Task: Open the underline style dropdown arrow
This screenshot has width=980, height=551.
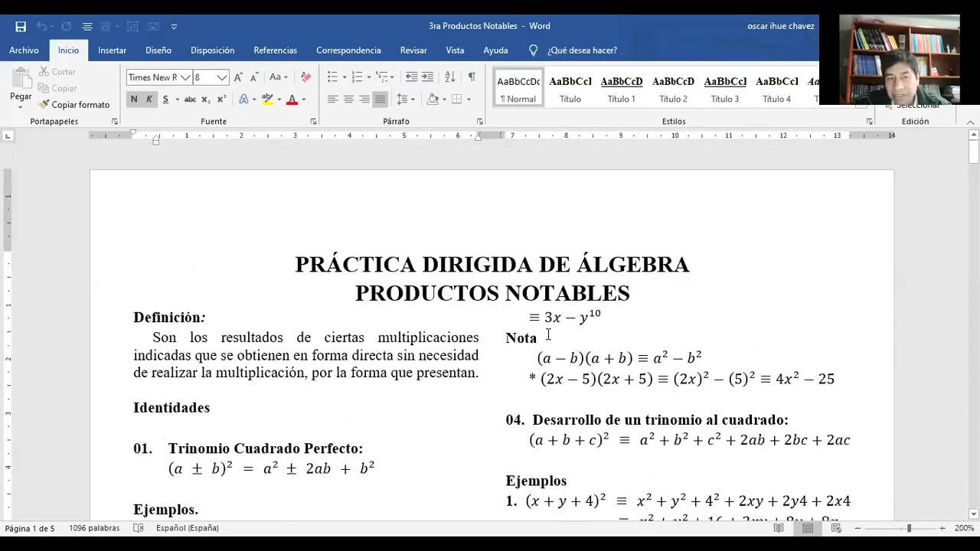Action: click(x=177, y=99)
